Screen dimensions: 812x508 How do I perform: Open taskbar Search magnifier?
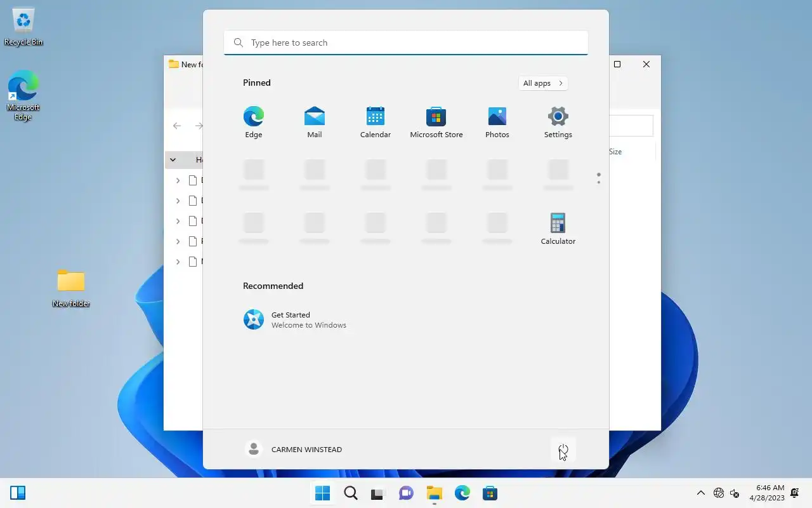[x=351, y=493]
